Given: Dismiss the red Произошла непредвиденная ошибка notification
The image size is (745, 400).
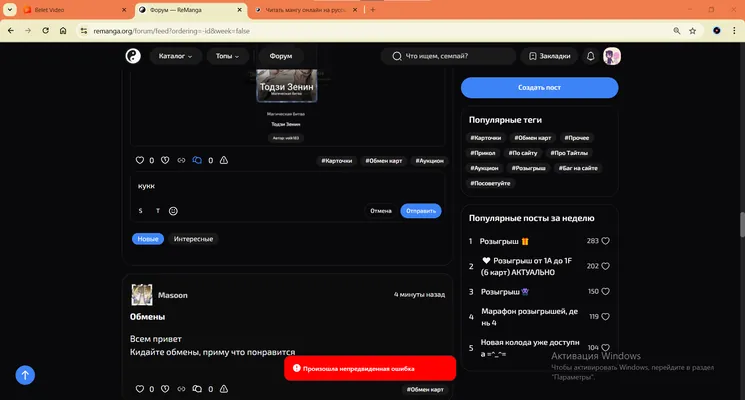Looking at the screenshot, I should pos(370,368).
